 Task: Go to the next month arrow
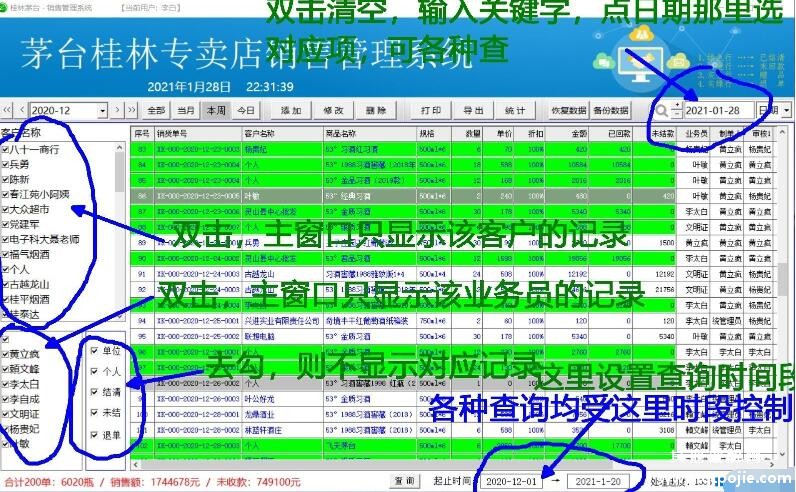[117, 110]
